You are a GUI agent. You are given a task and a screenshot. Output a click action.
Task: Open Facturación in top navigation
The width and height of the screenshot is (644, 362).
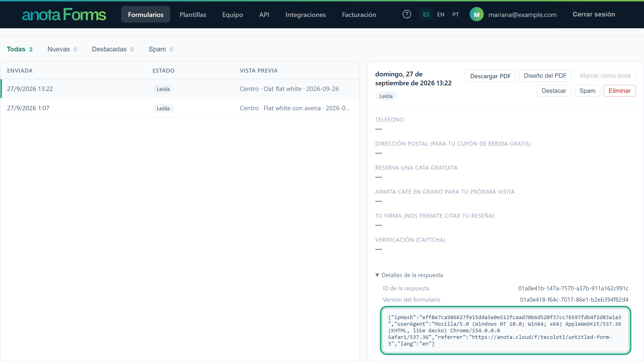click(359, 15)
